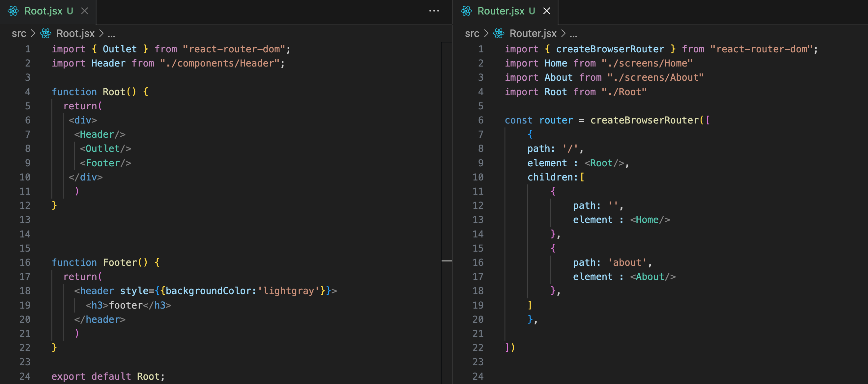
Task: Open the More Actions ellipsis menu
Action: [434, 11]
